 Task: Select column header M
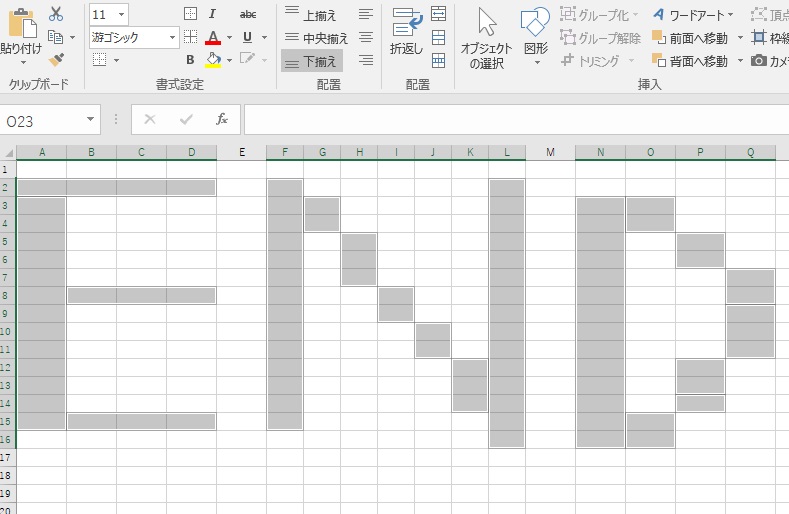pyautogui.click(x=550, y=152)
